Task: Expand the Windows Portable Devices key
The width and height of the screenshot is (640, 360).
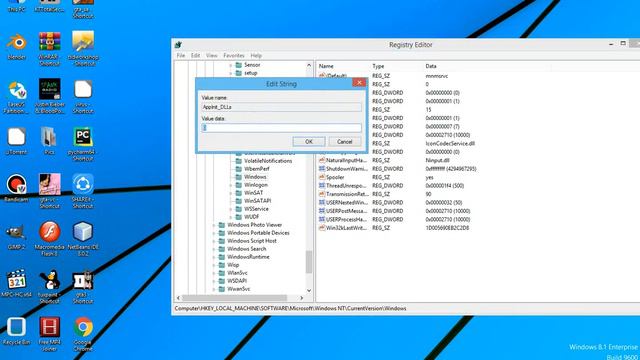Action: (x=214, y=233)
